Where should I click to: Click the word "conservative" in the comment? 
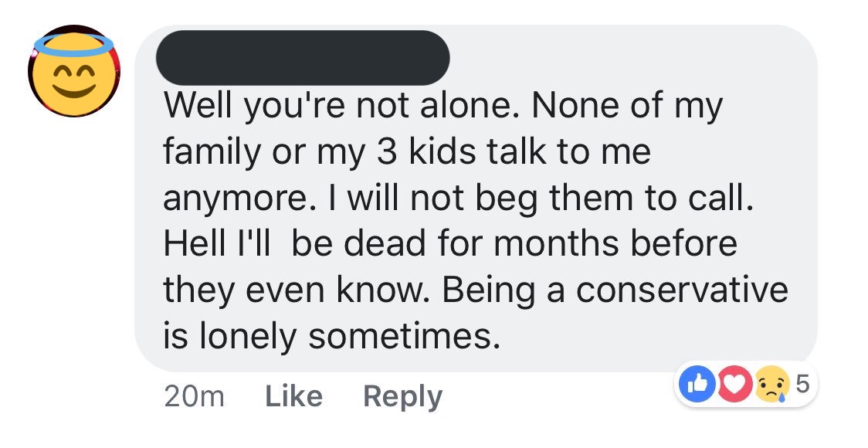tap(682, 289)
